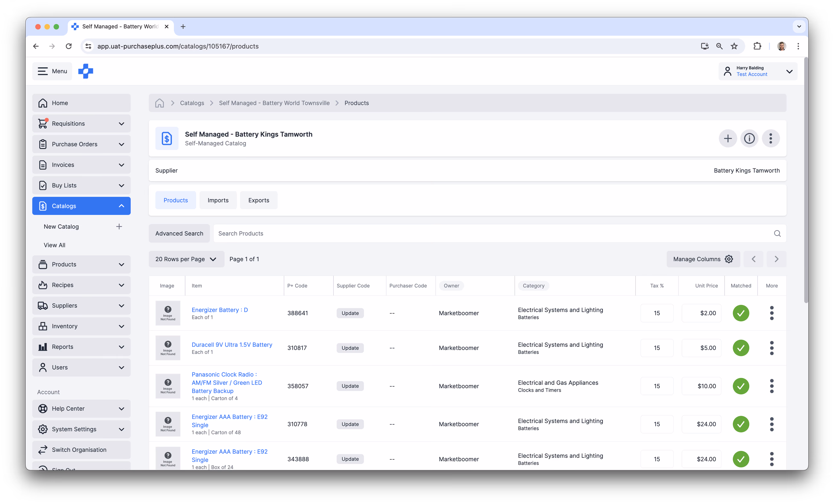Screen dimensions: 834x504
Task: Open the catalog header three-dot menu
Action: (x=771, y=139)
